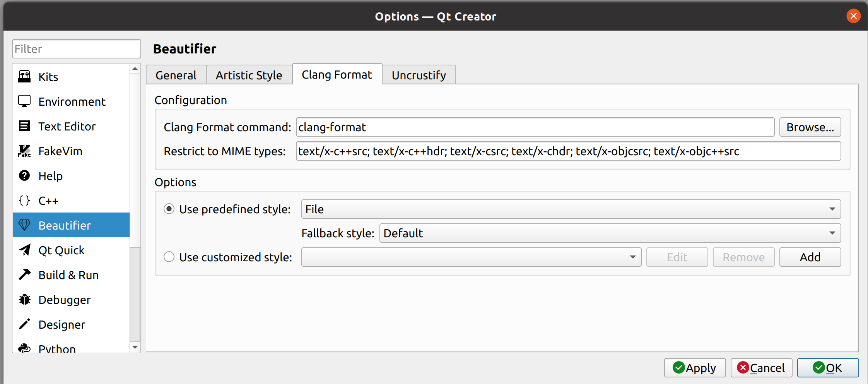This screenshot has width=868, height=384.
Task: Select the Beautifier category label
Action: coord(65,225)
